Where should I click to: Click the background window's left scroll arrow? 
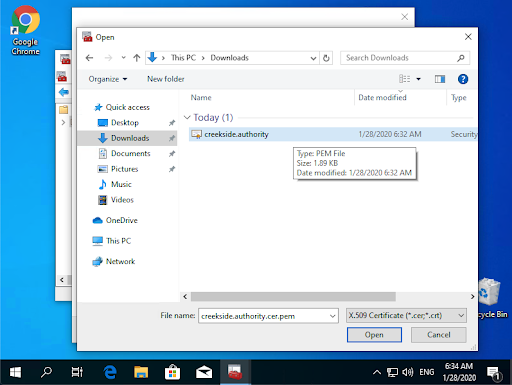(x=62, y=280)
